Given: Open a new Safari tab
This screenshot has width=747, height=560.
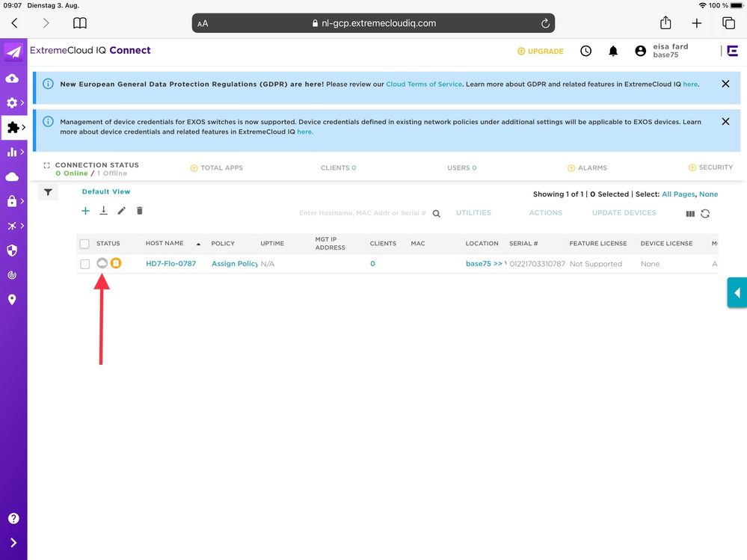Looking at the screenshot, I should (696, 23).
